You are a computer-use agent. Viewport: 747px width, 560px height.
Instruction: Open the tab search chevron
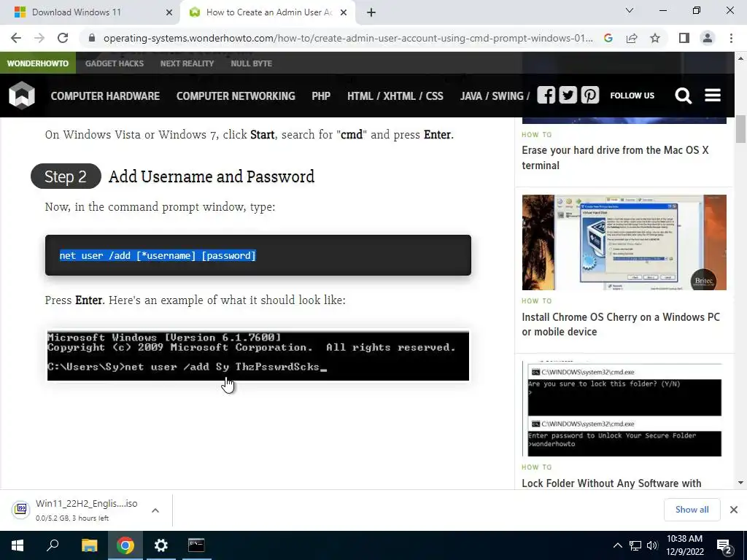tap(630, 10)
